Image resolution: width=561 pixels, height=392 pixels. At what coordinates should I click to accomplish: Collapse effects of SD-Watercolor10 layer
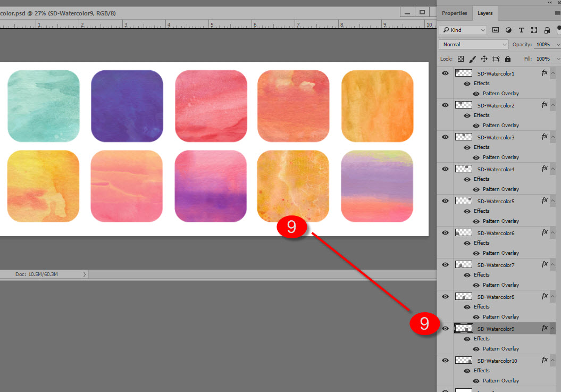point(553,360)
